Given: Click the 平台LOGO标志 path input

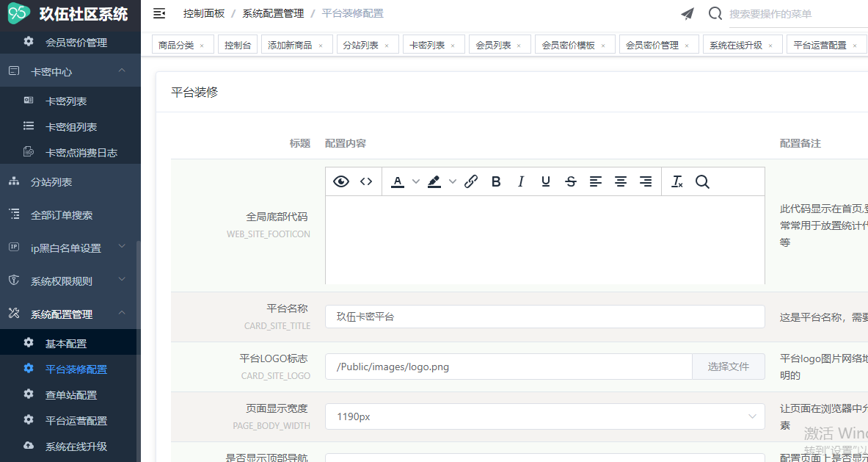Looking at the screenshot, I should [508, 367].
